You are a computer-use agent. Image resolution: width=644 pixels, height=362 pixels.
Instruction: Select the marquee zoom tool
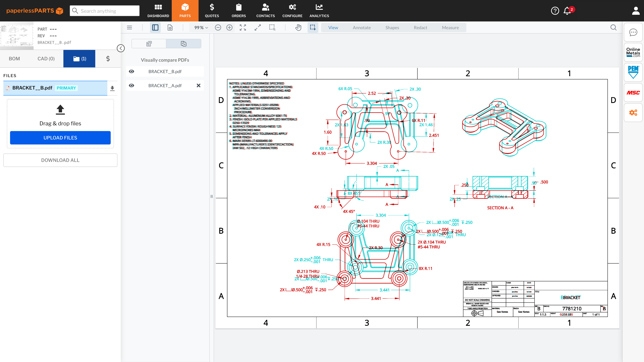pyautogui.click(x=272, y=27)
